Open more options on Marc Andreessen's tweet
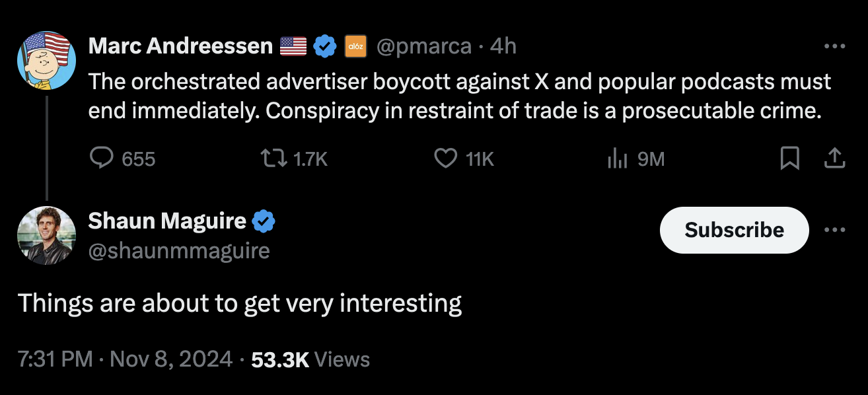 [835, 46]
